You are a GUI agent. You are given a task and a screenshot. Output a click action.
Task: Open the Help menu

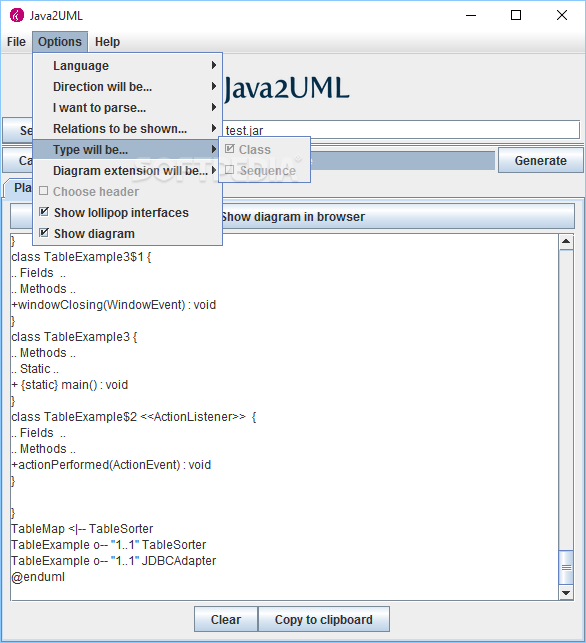pos(107,42)
